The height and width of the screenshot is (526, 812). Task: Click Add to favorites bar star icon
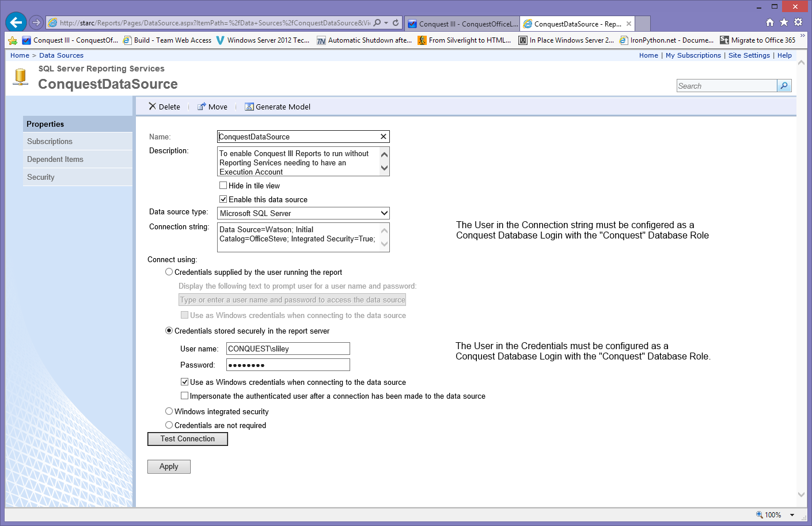click(x=13, y=40)
